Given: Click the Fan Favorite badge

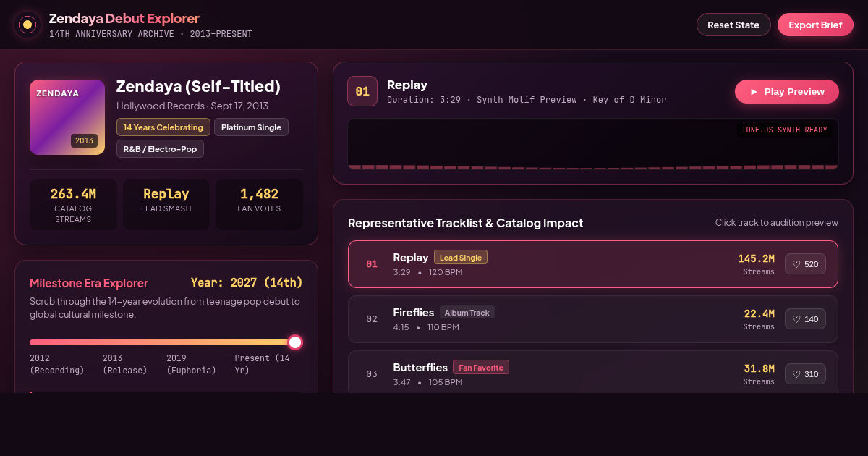Looking at the screenshot, I should [481, 368].
